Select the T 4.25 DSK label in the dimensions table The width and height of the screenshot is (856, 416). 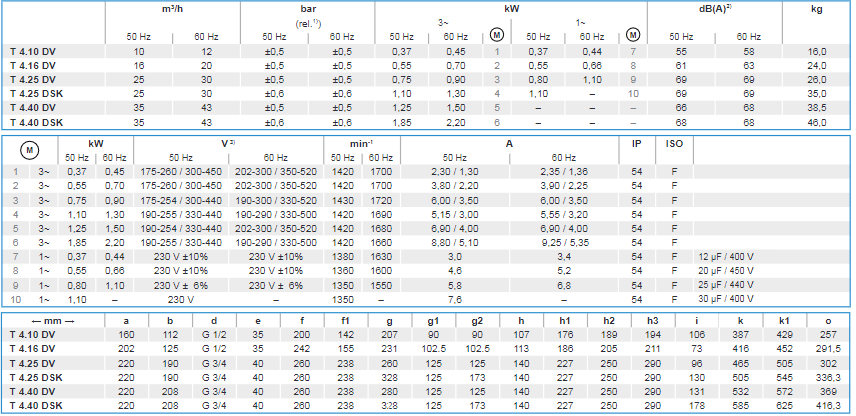(x=36, y=375)
